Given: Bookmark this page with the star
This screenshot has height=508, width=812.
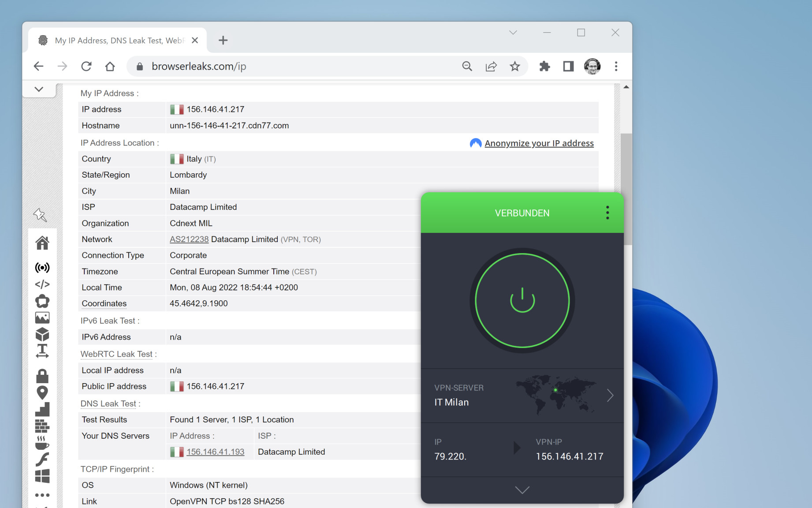Looking at the screenshot, I should [x=515, y=66].
